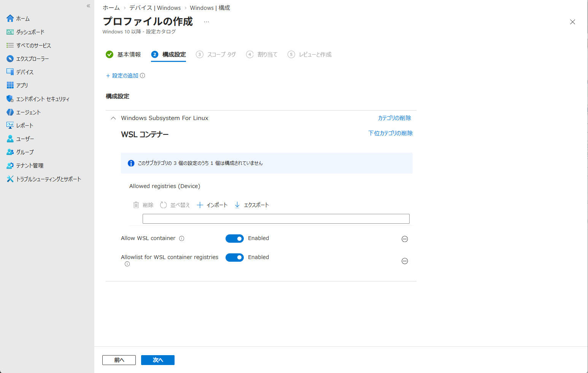Click the 下位カテゴリの削除 link
The image size is (588, 373).
391,133
